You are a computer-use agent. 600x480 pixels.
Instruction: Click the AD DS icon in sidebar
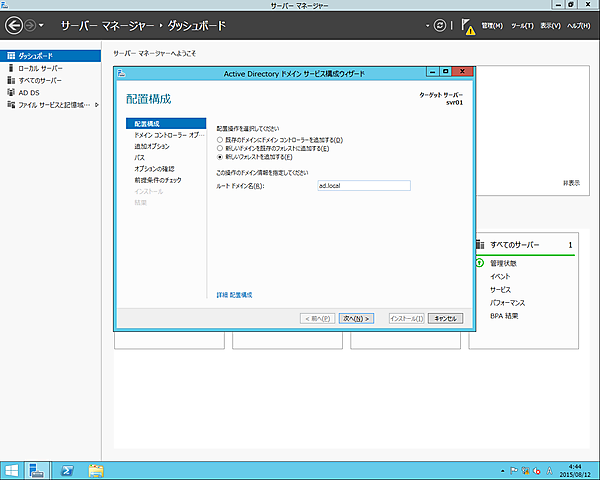tap(11, 92)
